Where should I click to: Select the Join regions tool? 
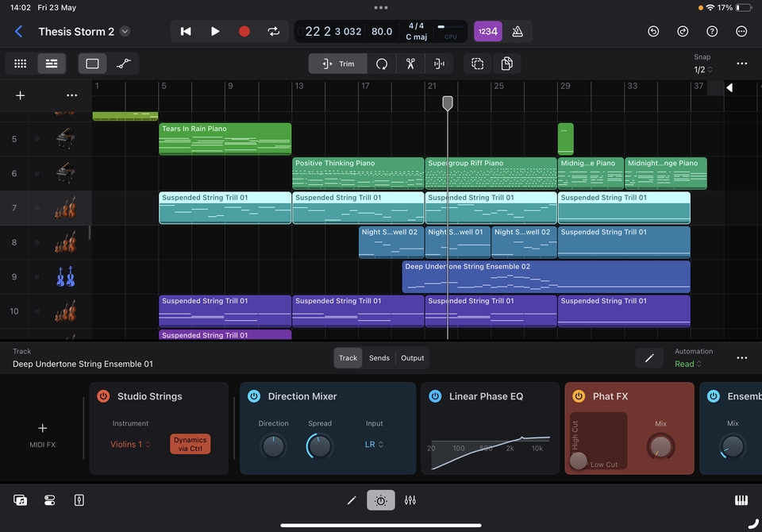tap(439, 64)
